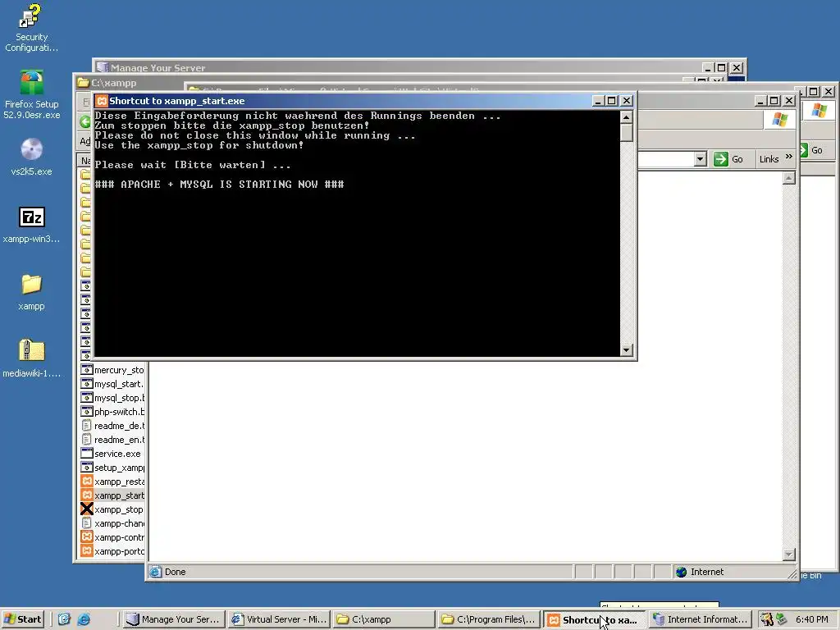Screen dimensions: 840x630
Task: Click the 6:40 PM taskbar clock
Action: coord(811,619)
